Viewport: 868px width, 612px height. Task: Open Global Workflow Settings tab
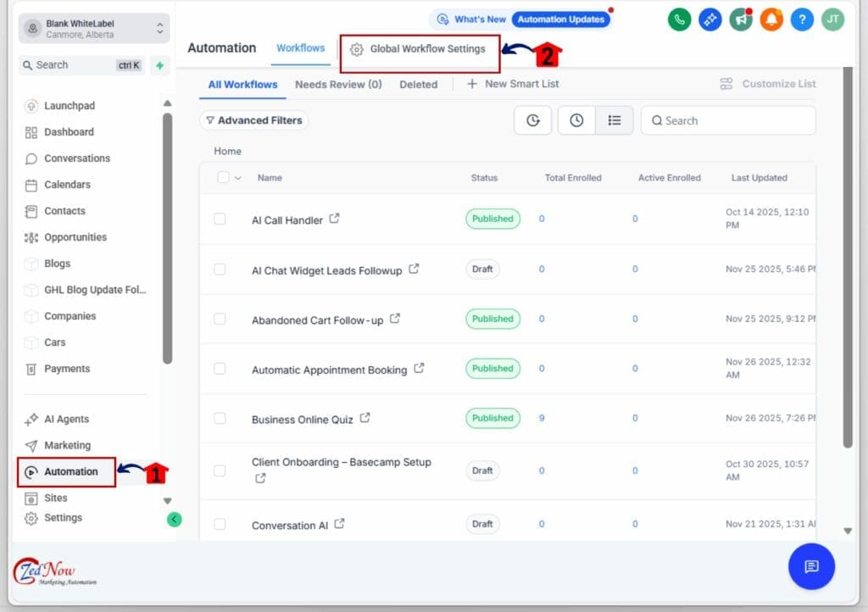click(419, 49)
